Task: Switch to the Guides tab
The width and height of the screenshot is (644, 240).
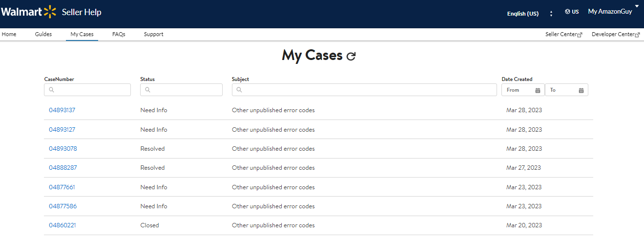Action: [43, 34]
